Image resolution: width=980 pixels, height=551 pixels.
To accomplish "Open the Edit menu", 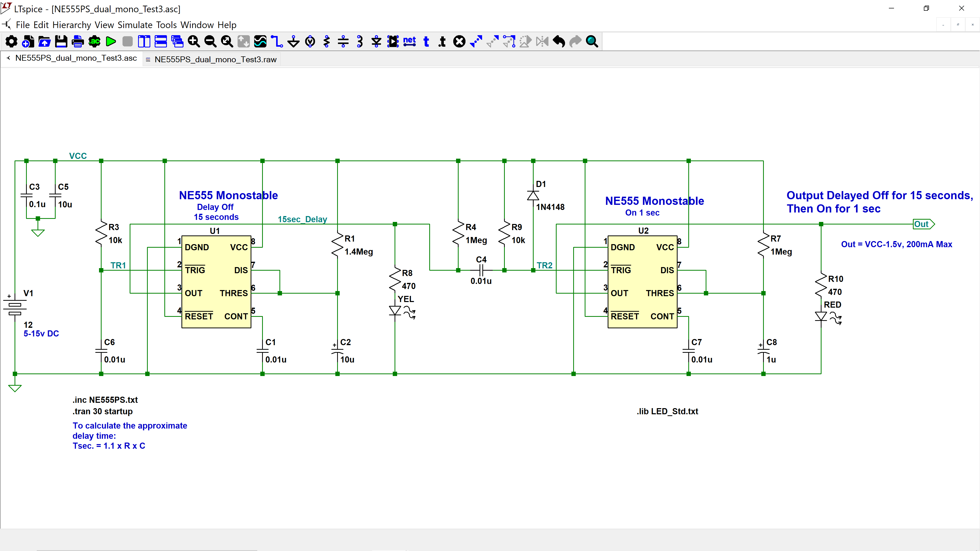I will pos(41,25).
